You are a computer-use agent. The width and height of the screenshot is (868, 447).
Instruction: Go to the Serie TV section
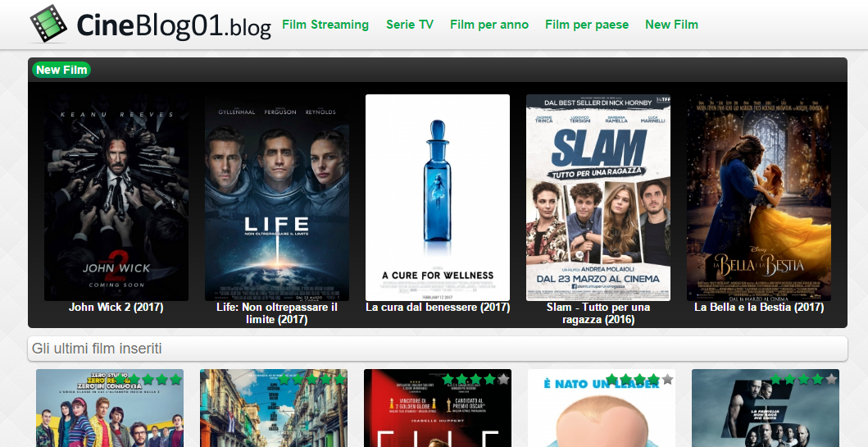tap(410, 25)
